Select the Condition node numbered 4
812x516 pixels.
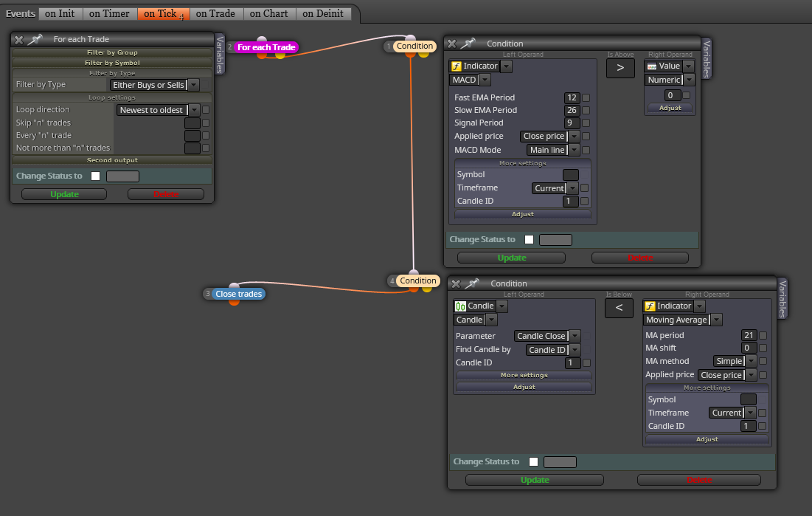(x=418, y=281)
